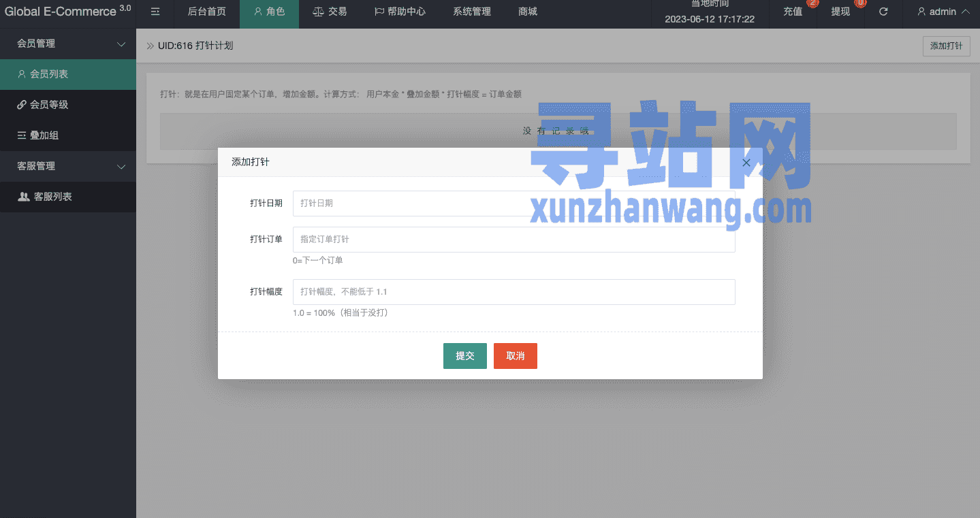
Task: Expand the admin user dropdown
Action: point(943,12)
